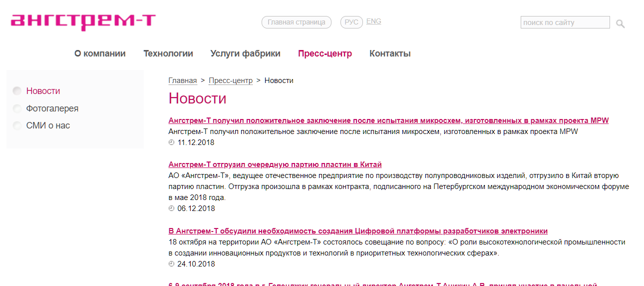Go to Пресс-центр breadcrumb
This screenshot has width=644, height=286.
click(x=231, y=80)
